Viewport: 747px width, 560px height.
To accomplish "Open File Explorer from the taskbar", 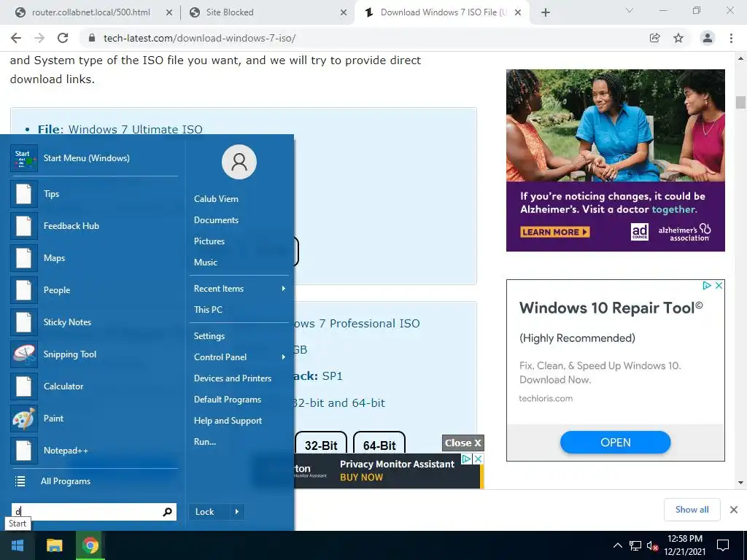I will coord(54,545).
